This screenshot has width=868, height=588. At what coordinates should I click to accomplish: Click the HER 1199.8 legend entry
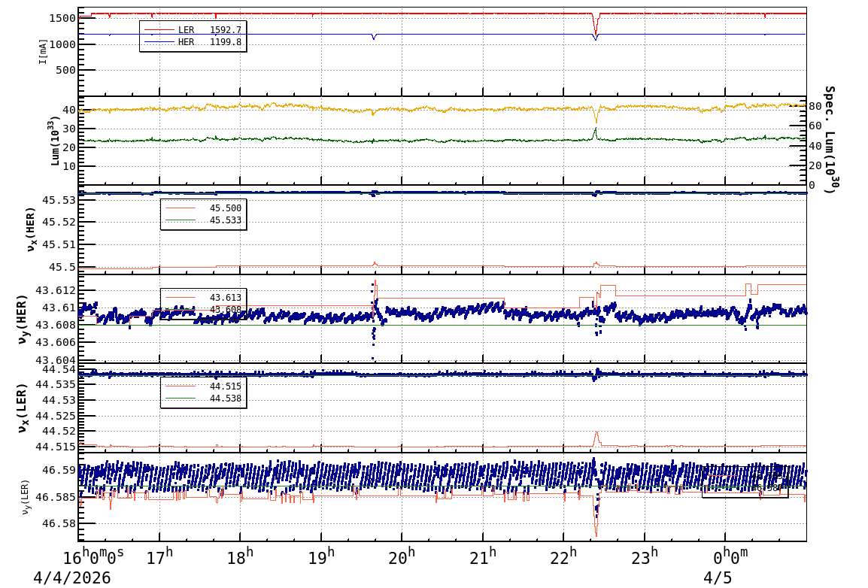[x=193, y=42]
